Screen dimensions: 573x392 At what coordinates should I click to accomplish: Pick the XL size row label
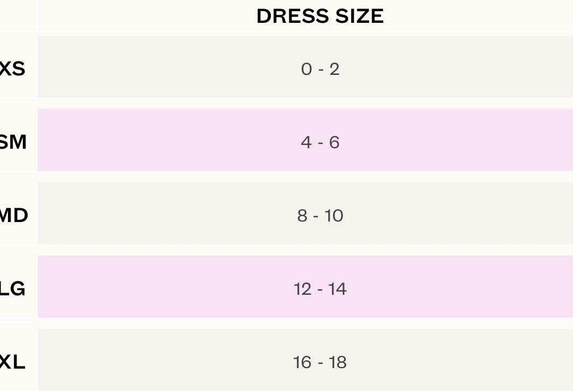[12, 362]
